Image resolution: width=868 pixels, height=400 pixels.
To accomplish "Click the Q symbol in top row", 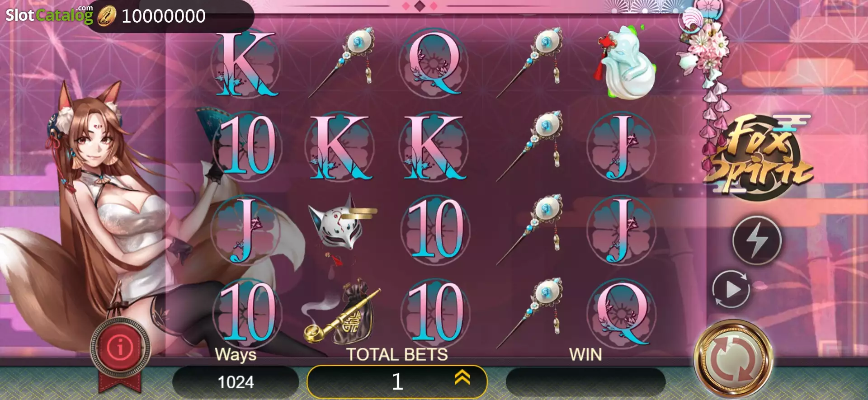I will [434, 63].
